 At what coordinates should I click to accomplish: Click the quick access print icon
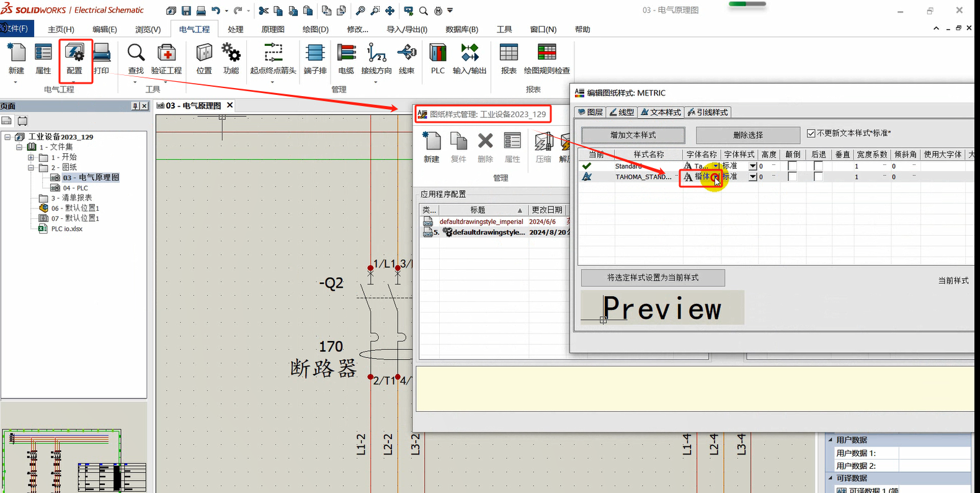click(x=201, y=11)
